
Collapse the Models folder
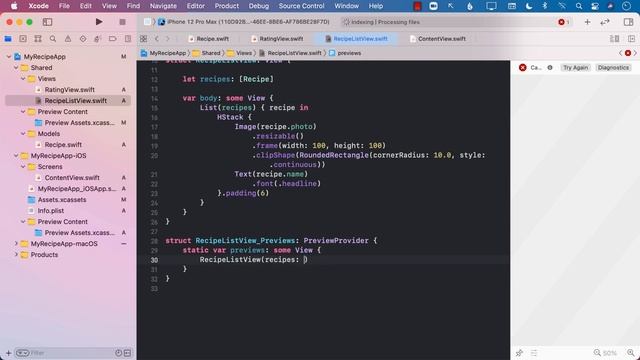[x=23, y=133]
